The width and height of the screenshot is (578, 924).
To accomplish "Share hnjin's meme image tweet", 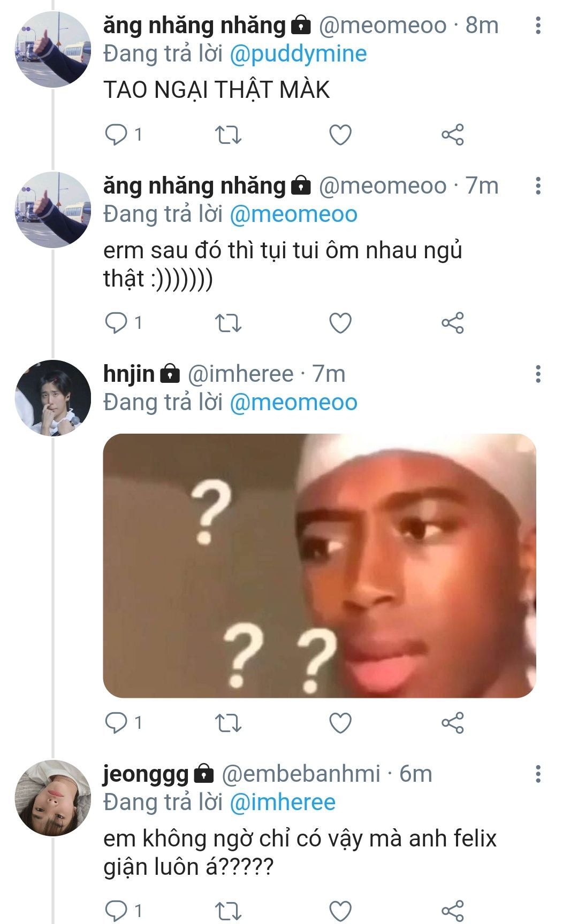I will pos(453,723).
